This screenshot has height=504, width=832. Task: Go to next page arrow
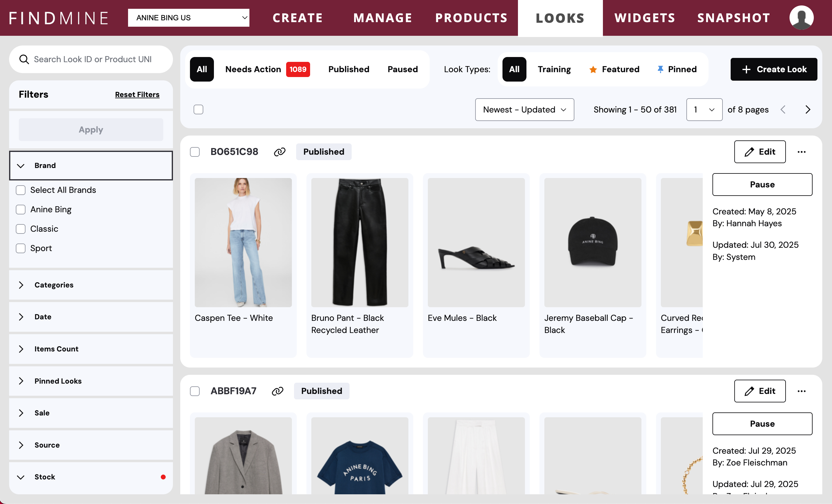tap(807, 109)
